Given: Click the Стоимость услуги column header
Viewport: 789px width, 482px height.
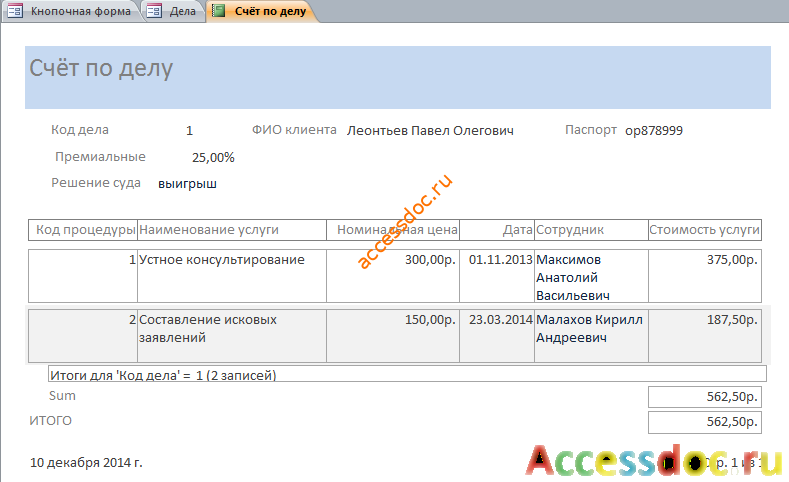Looking at the screenshot, I should pyautogui.click(x=705, y=230).
